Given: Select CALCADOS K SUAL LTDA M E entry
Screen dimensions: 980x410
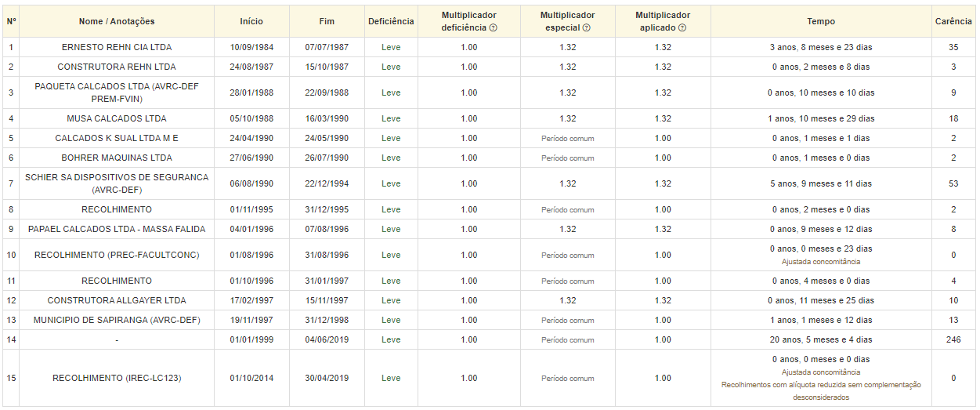Looking at the screenshot, I should point(117,138).
